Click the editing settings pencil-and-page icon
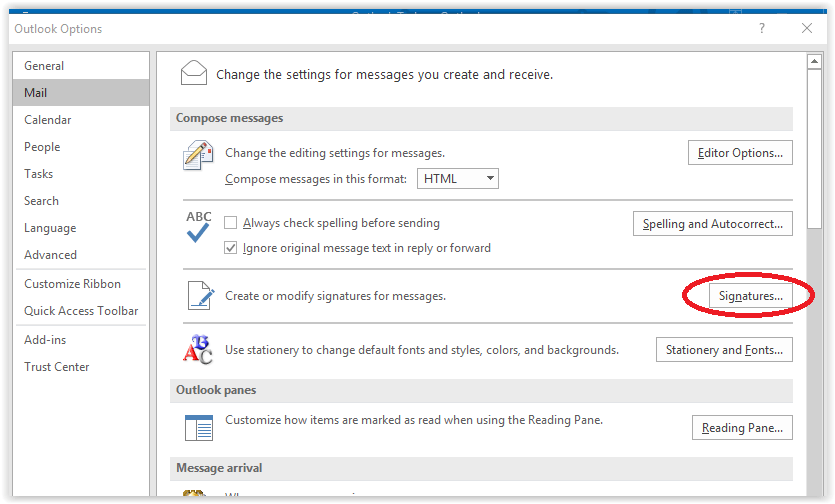 [198, 155]
